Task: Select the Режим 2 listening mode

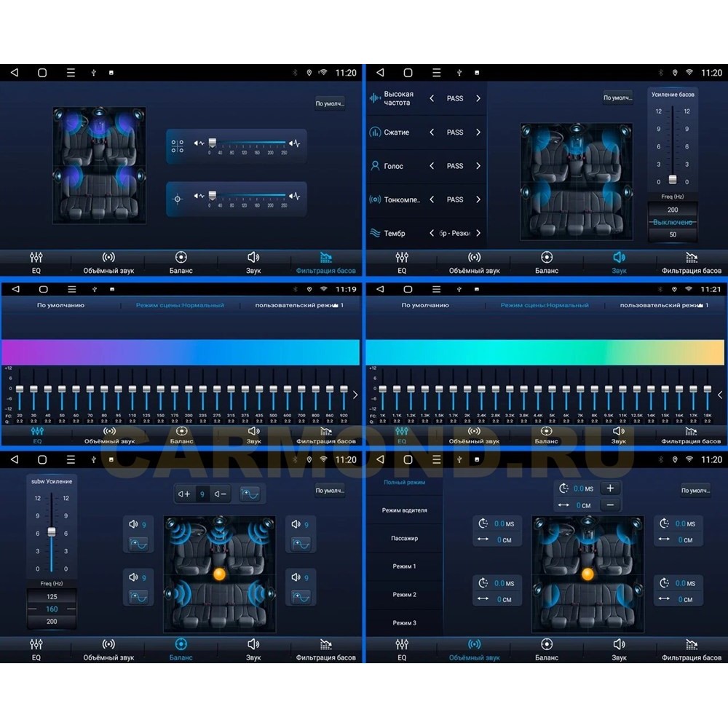Action: (404, 595)
